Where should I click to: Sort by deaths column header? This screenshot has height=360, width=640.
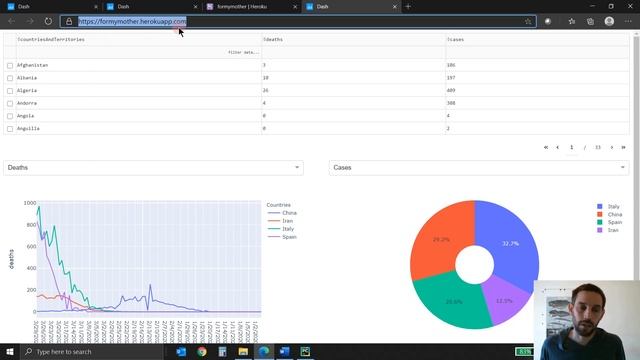273,40
